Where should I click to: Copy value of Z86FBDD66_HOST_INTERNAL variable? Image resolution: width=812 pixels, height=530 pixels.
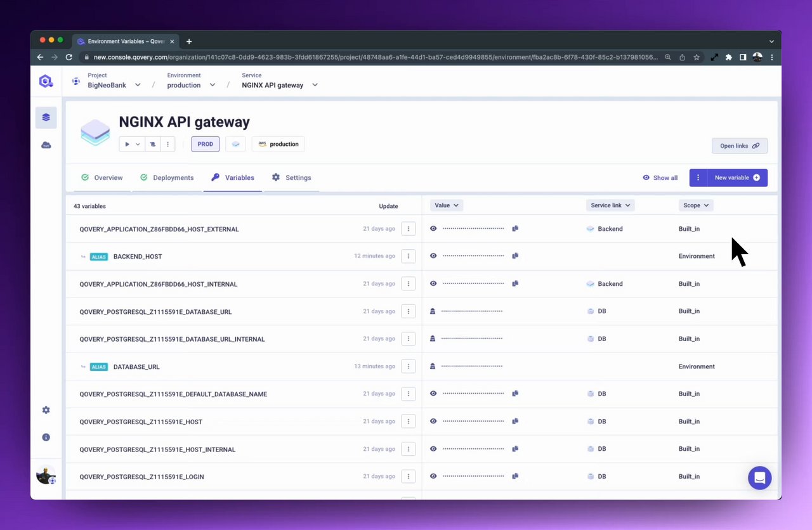(x=515, y=284)
